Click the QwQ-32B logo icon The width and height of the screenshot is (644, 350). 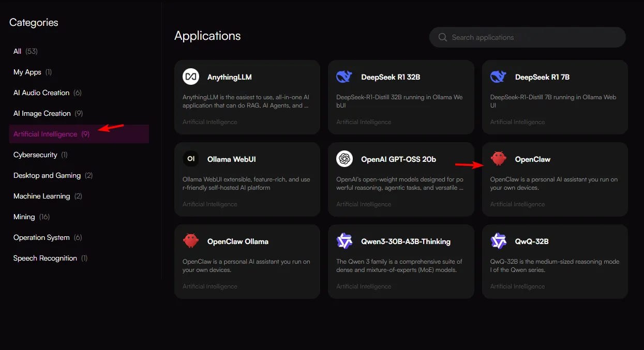pyautogui.click(x=499, y=241)
